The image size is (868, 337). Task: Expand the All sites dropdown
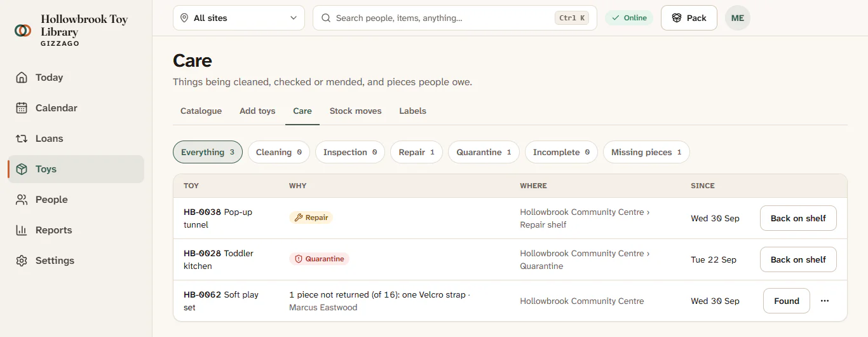click(239, 18)
